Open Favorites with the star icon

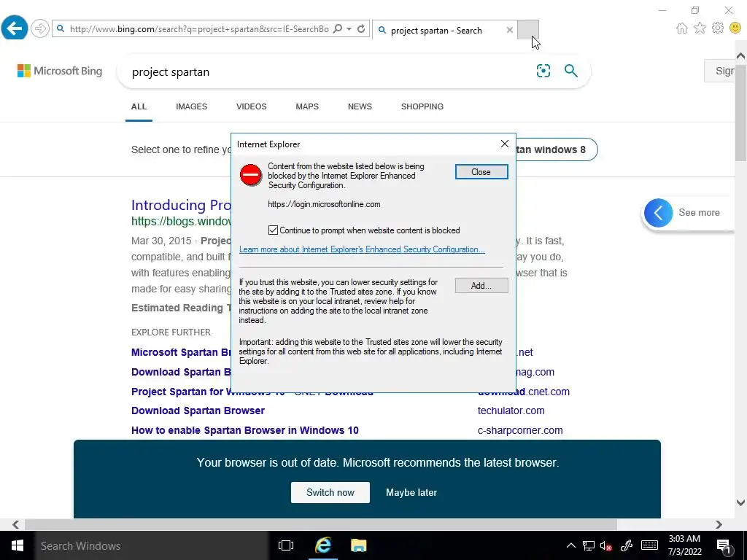700,28
